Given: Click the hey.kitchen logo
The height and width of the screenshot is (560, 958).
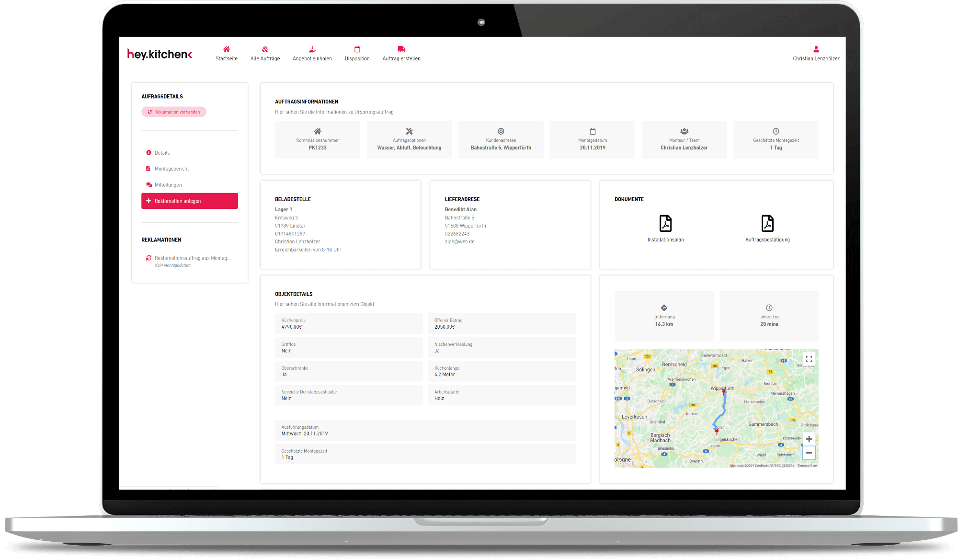Looking at the screenshot, I should (x=160, y=54).
